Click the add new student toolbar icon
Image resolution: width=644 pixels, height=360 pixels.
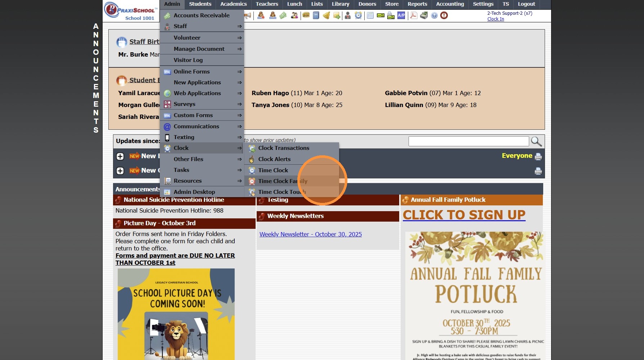pos(261,15)
